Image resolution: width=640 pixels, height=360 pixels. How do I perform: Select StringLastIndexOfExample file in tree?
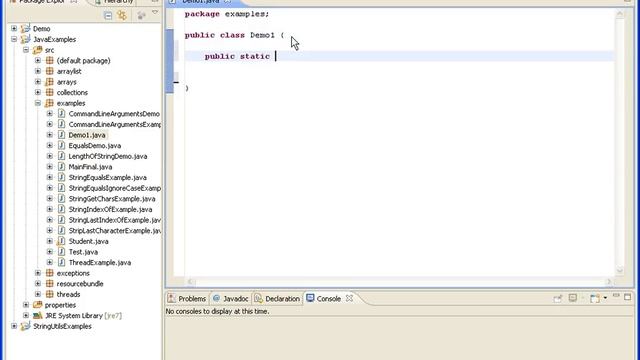point(114,220)
